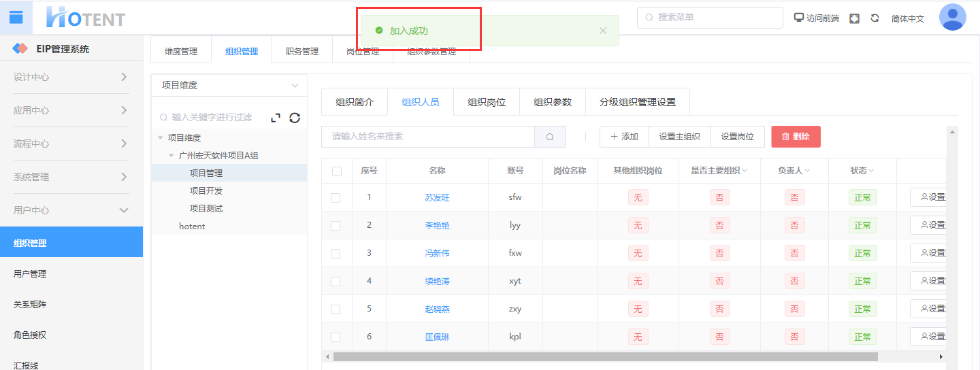Image resolution: width=980 pixels, height=370 pixels.
Task: Click the user avatar icon
Action: coord(952,17)
